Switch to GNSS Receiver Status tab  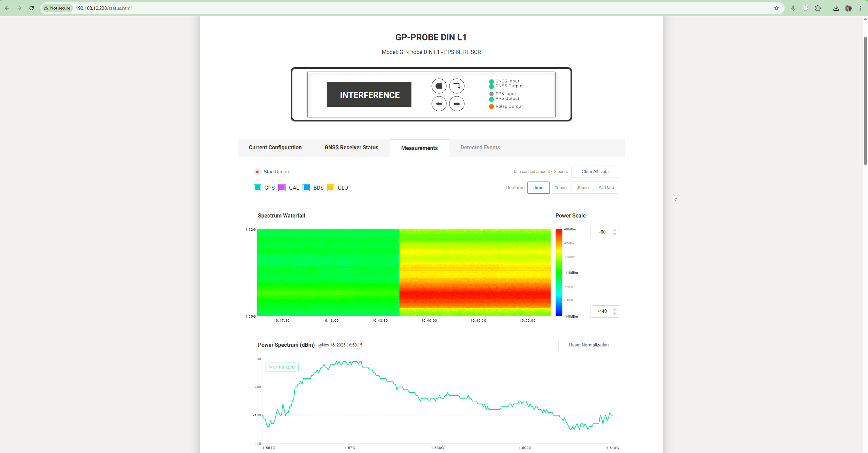point(351,147)
